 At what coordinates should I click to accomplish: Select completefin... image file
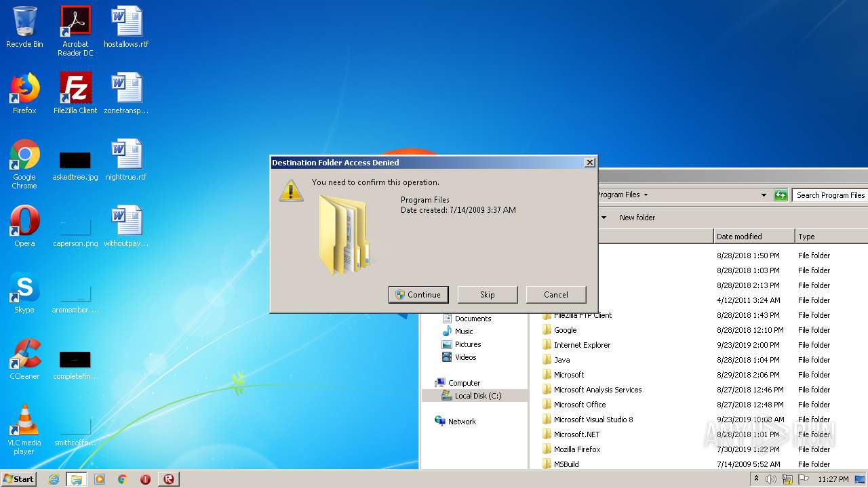point(75,364)
